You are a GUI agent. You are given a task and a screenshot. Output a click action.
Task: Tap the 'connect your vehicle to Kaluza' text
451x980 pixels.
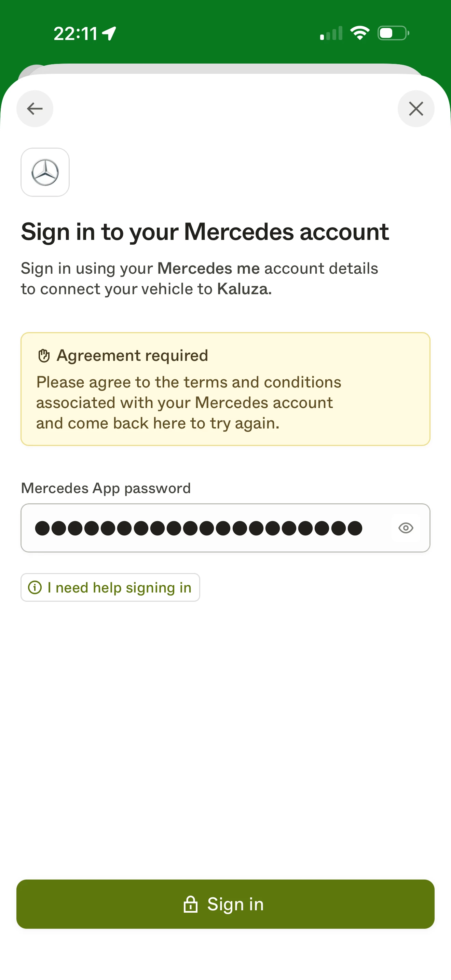coord(146,289)
